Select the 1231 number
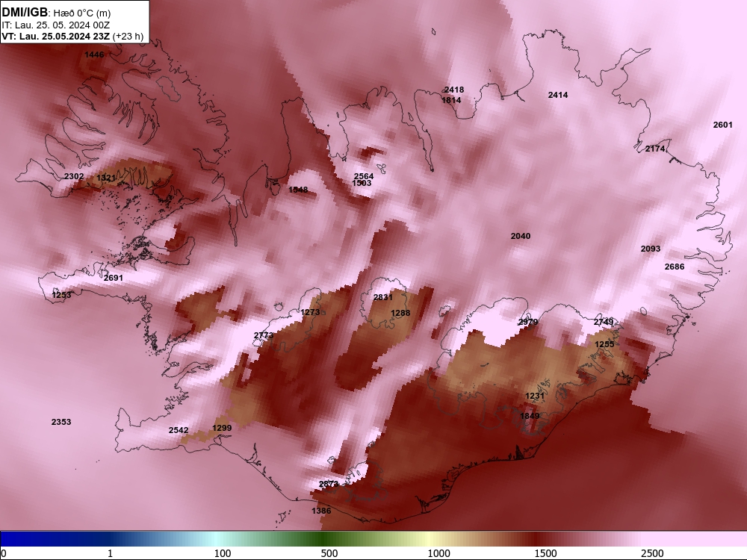Image resolution: width=747 pixels, height=560 pixels. click(x=535, y=396)
